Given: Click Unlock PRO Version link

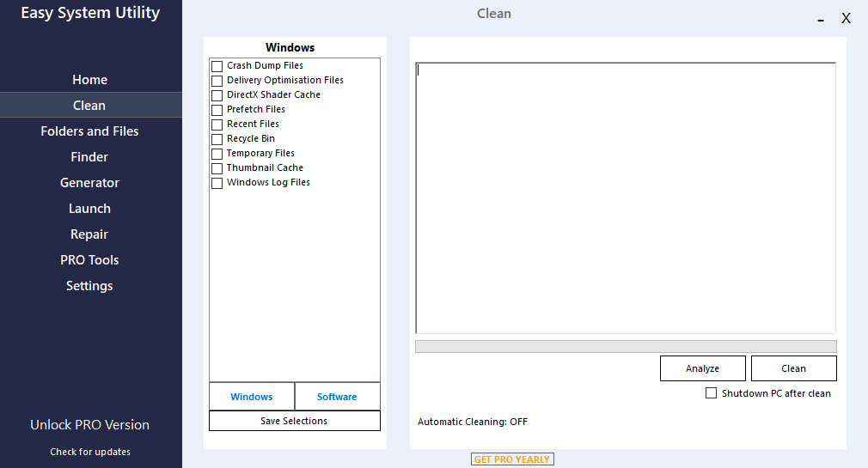Looking at the screenshot, I should point(89,425).
